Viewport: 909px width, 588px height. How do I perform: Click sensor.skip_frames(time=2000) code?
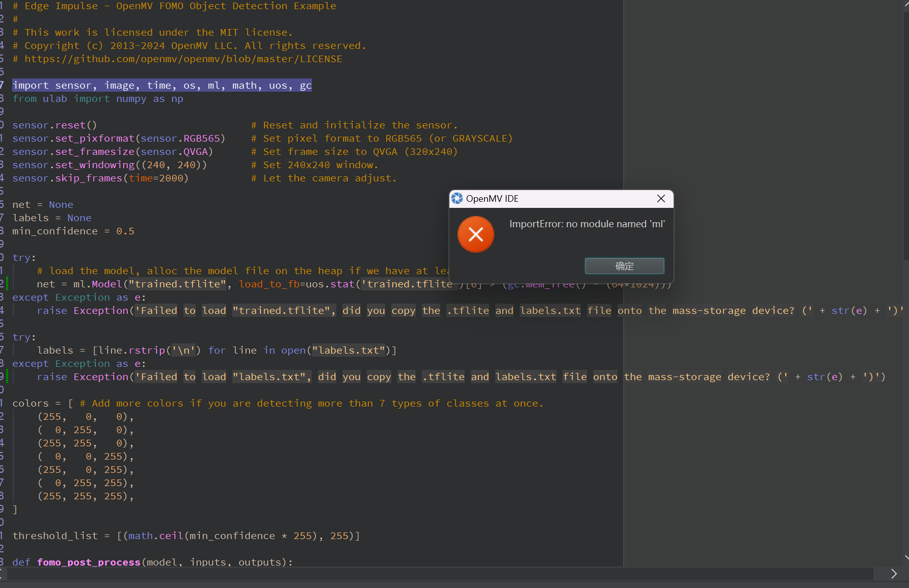pos(100,178)
